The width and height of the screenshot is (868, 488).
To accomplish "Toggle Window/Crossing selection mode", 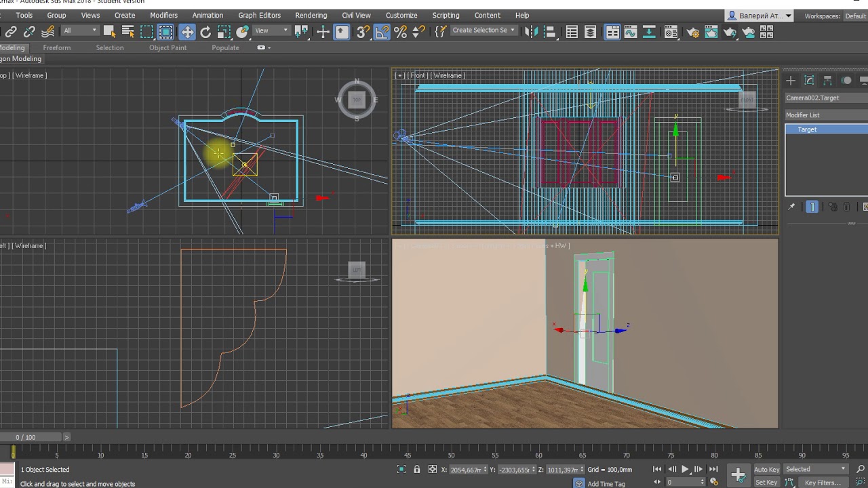I will pos(165,32).
